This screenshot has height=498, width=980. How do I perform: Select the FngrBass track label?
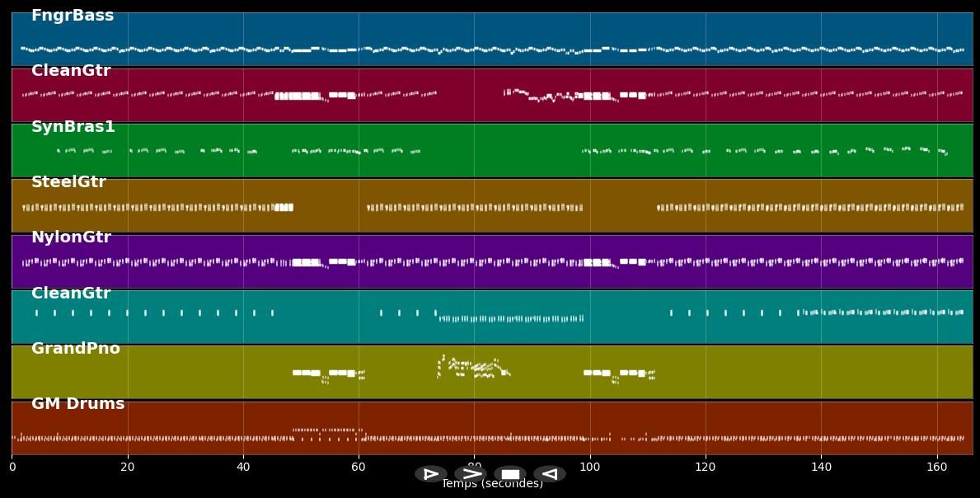[x=72, y=15]
